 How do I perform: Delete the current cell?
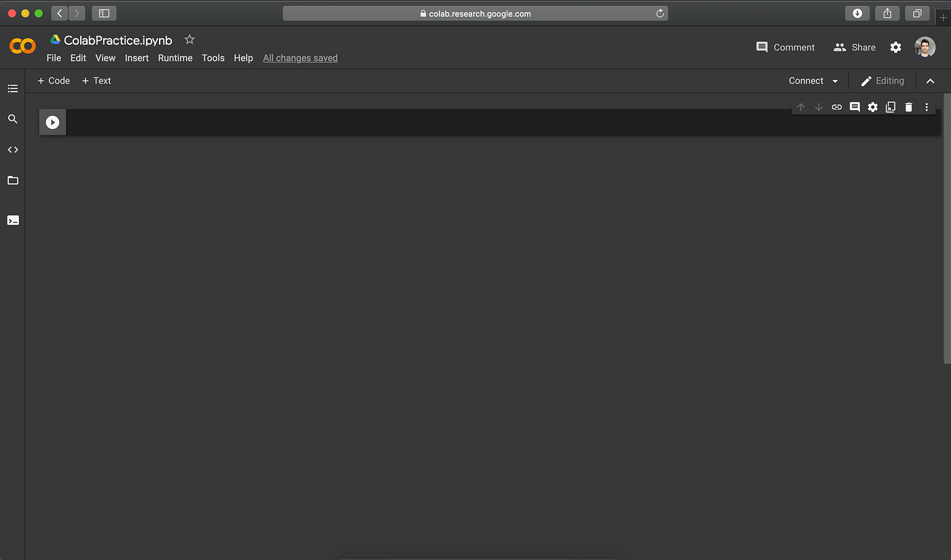908,107
